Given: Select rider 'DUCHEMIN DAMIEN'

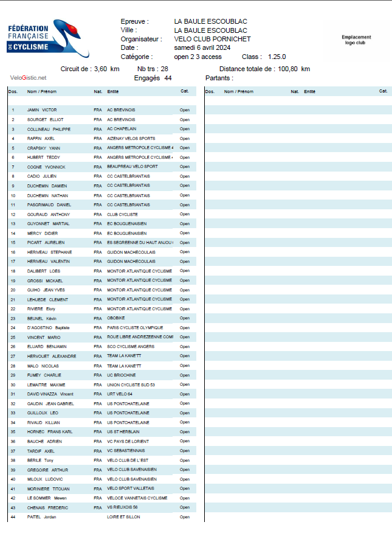Looking at the screenshot, I should [x=47, y=186].
